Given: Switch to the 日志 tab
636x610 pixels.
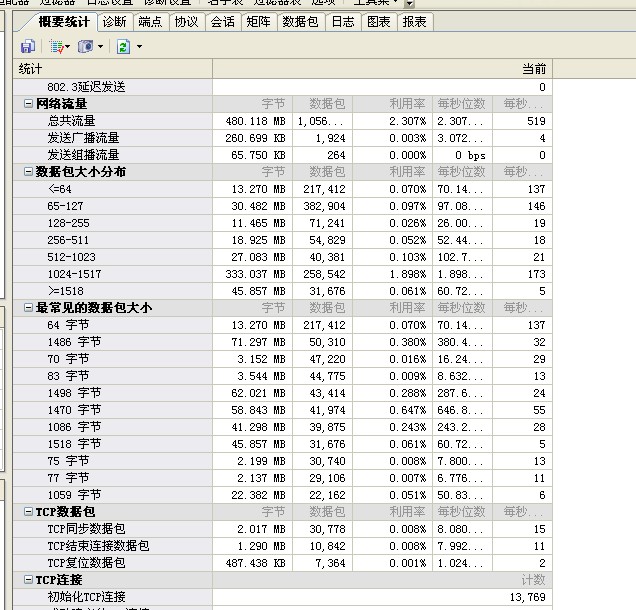Looking at the screenshot, I should 343,21.
